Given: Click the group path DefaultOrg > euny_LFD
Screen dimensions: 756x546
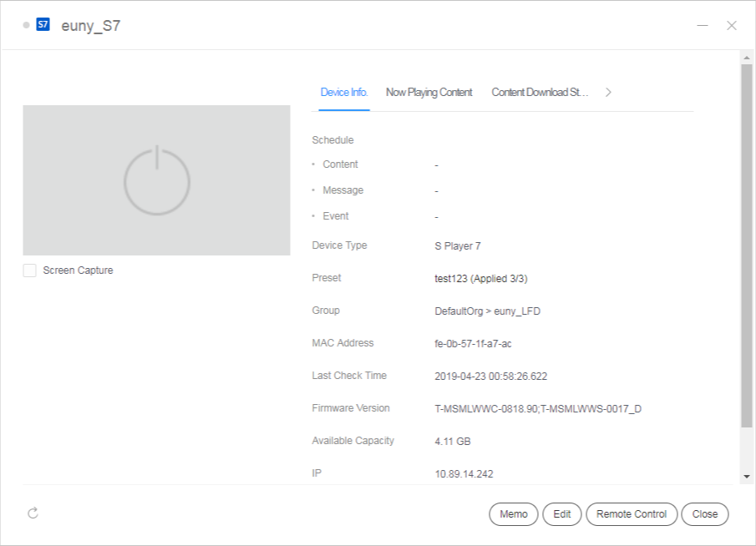Looking at the screenshot, I should [487, 311].
